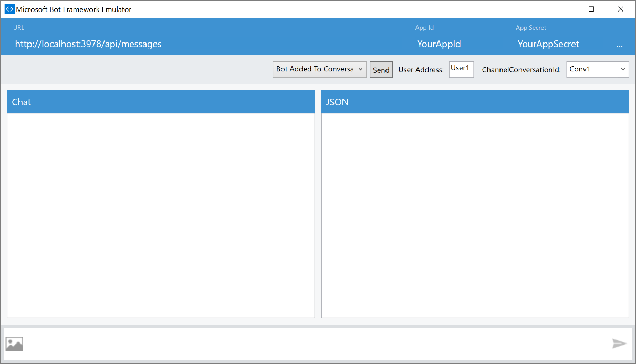Click the Chat panel header
Viewport: 636px width, 364px height.
161,102
